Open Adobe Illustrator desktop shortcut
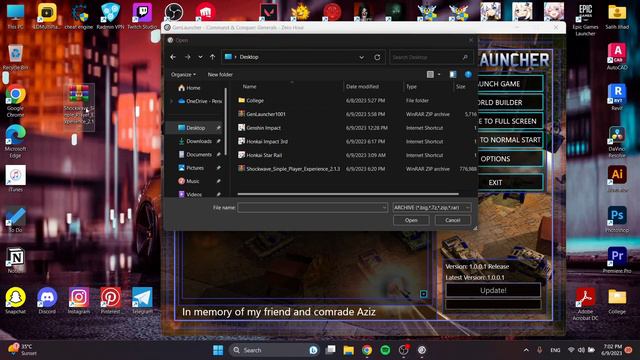Viewport: 640px width, 360px height. [x=617, y=179]
